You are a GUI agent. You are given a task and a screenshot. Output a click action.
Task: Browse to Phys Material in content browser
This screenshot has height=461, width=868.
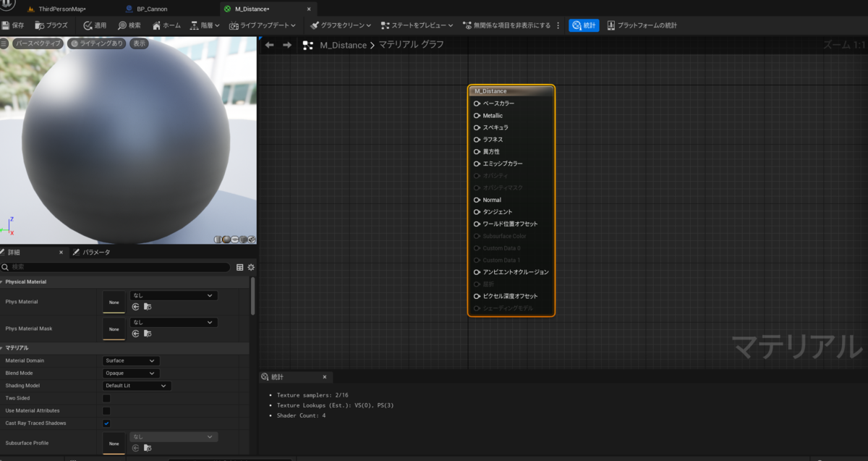(x=148, y=307)
